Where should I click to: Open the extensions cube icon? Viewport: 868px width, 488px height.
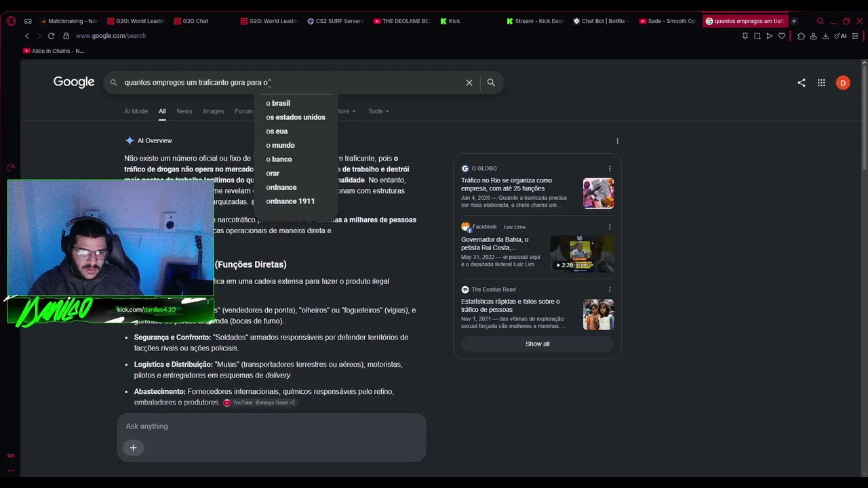tap(801, 36)
